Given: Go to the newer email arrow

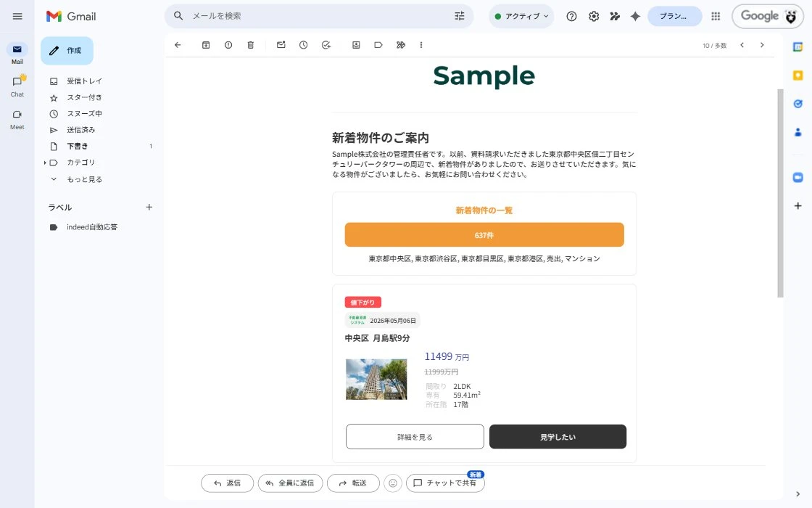Looking at the screenshot, I should click(x=742, y=45).
